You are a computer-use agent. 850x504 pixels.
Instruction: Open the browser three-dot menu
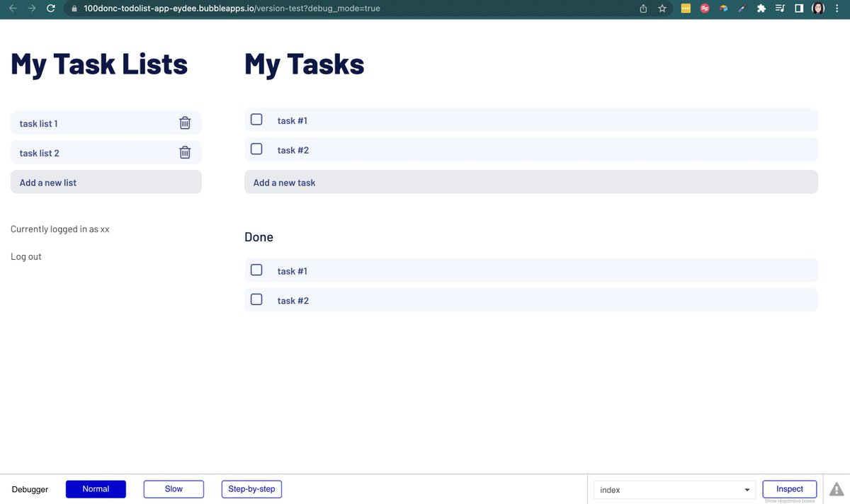pyautogui.click(x=837, y=8)
